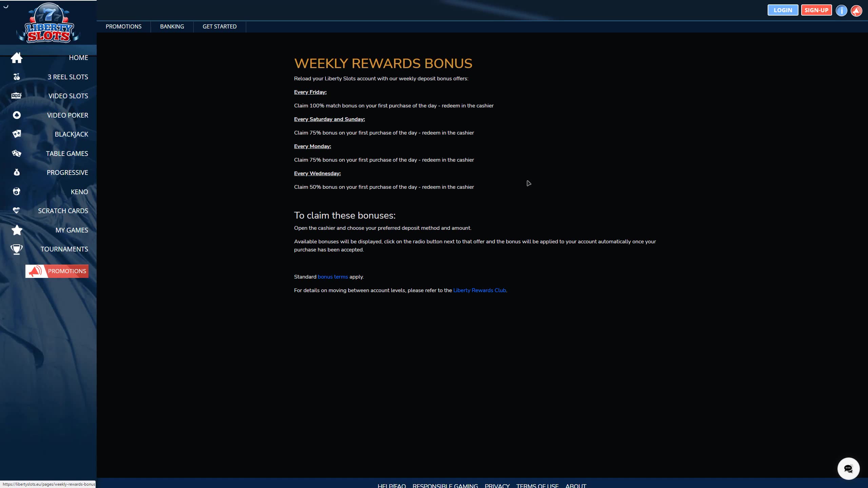The image size is (868, 488).
Task: Click the Home house icon in sidebar
Action: pos(16,58)
